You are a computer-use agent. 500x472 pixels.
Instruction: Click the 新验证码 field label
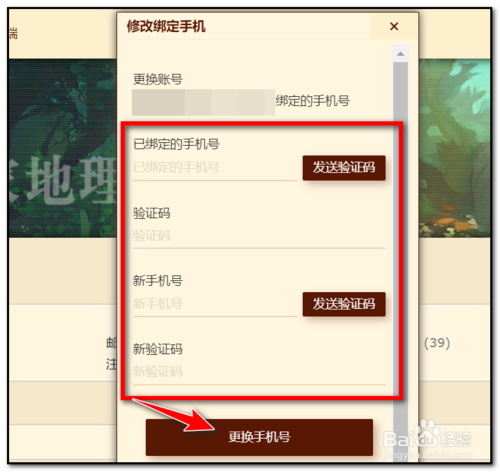click(158, 349)
